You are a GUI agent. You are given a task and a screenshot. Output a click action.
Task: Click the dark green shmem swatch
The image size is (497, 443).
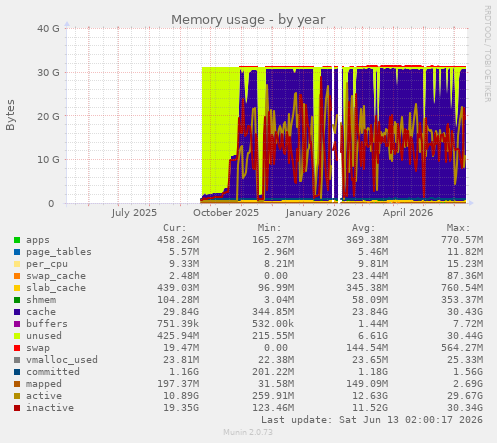pyautogui.click(x=17, y=300)
